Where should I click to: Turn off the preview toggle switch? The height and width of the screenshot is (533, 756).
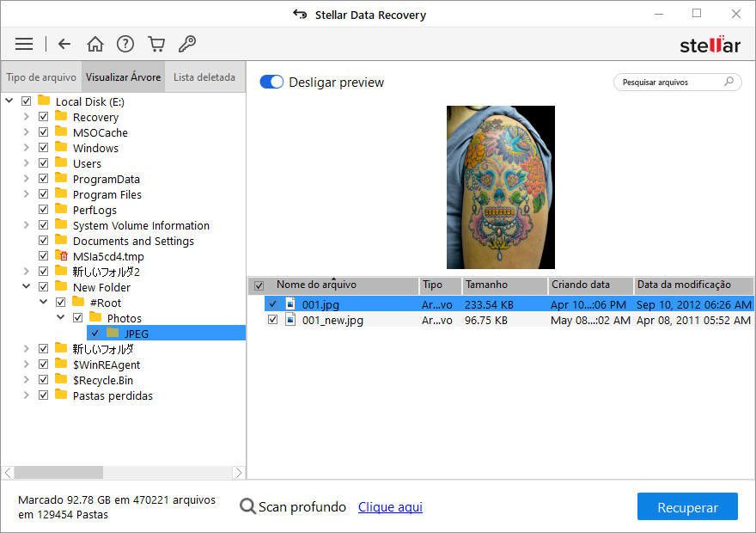[x=271, y=83]
